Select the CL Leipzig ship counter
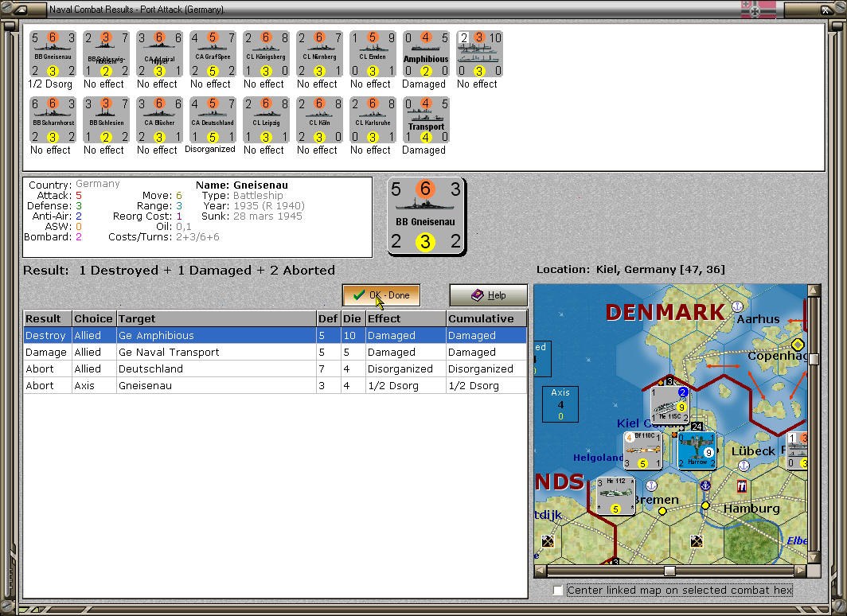This screenshot has width=847, height=616. tap(266, 120)
